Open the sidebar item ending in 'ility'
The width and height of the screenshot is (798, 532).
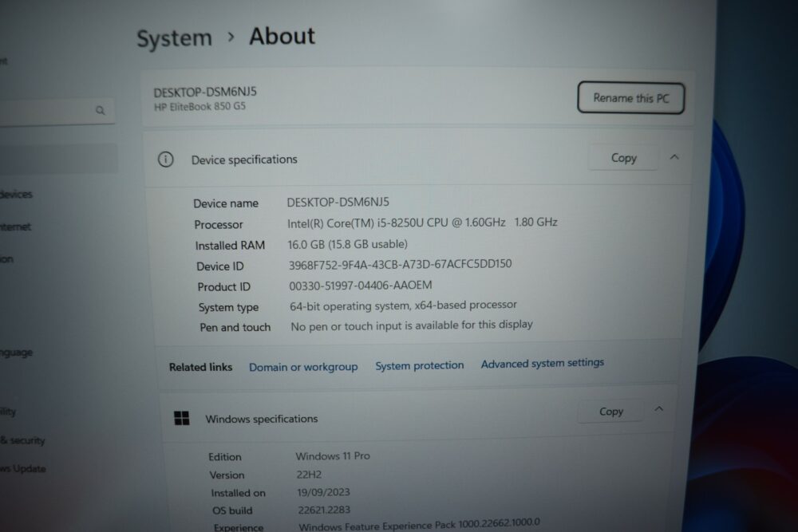(8, 411)
